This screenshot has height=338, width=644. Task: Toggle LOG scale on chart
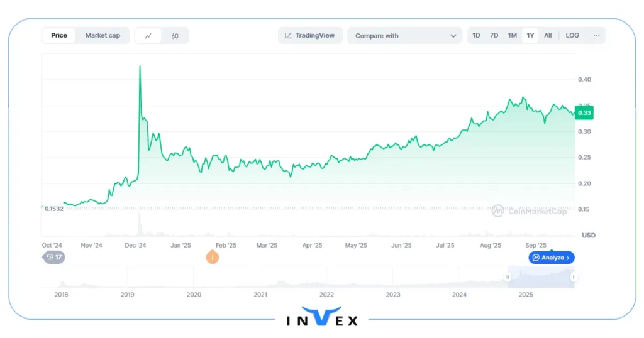pos(572,36)
